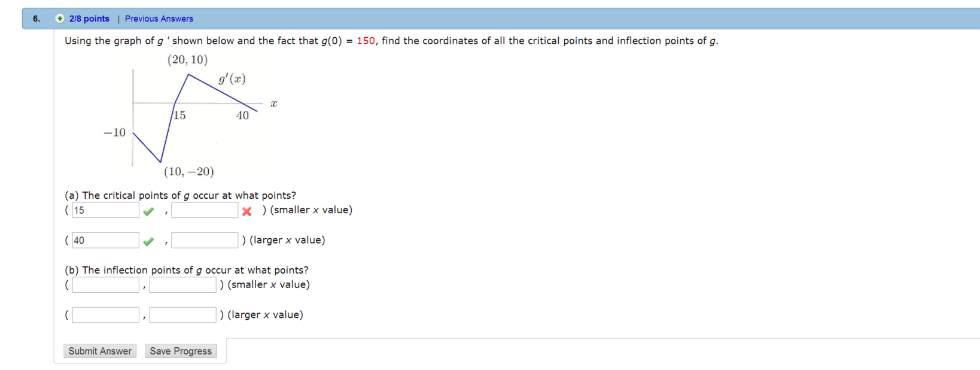Click the first inflection point larger x field
Image resolution: width=980 pixels, height=370 pixels.
pyautogui.click(x=105, y=314)
